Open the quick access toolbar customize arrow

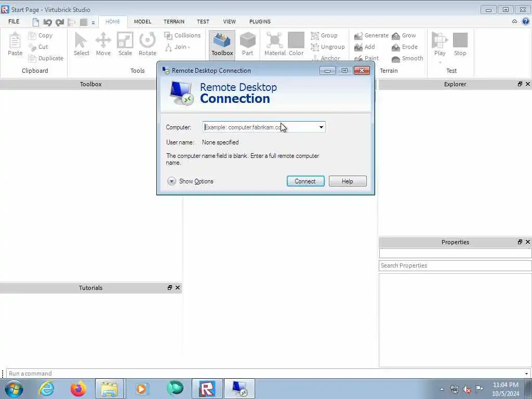94,23
